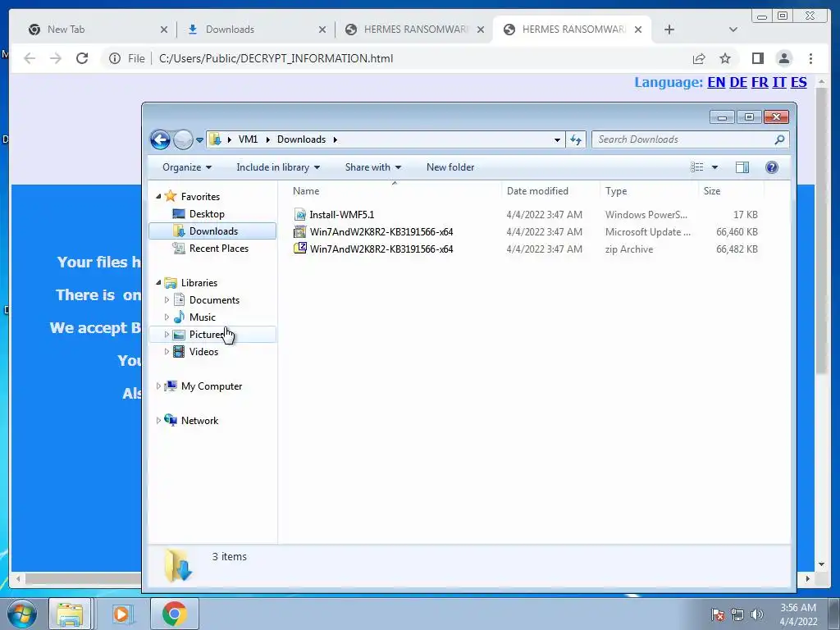Reload the Chrome page
The width and height of the screenshot is (840, 630).
tap(82, 58)
